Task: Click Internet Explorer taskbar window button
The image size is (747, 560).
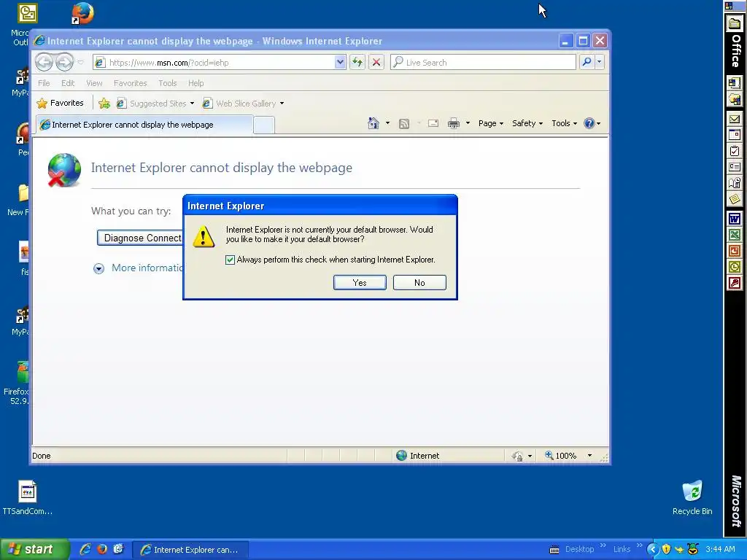Action: point(190,550)
